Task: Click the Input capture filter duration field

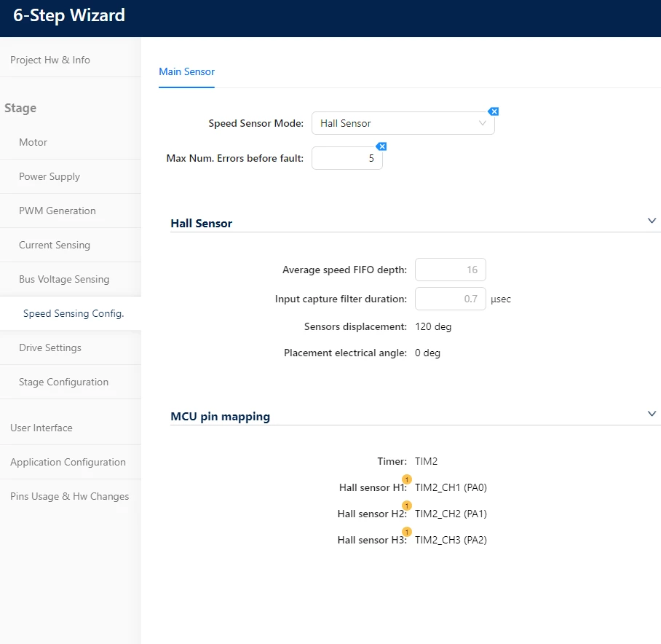Action: pyautogui.click(x=450, y=299)
